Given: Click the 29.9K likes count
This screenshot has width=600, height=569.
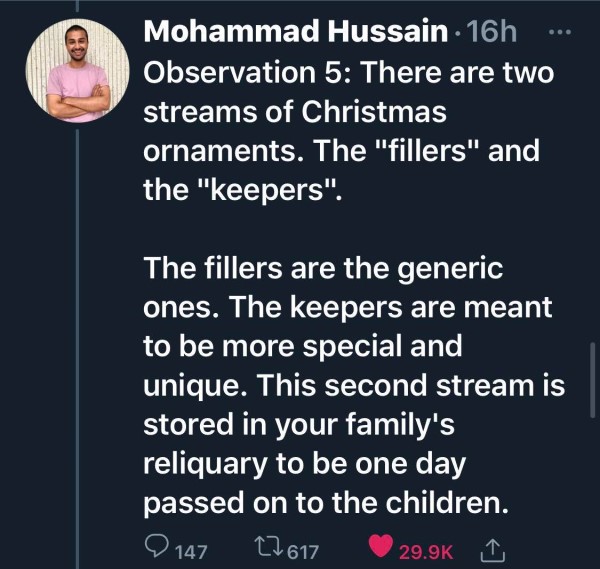Looking at the screenshot, I should coord(426,547).
